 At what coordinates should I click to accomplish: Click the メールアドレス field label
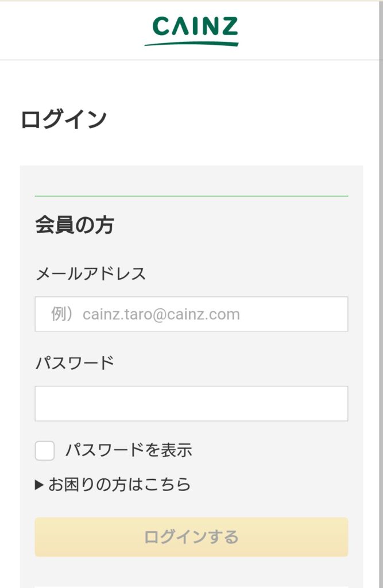(91, 274)
